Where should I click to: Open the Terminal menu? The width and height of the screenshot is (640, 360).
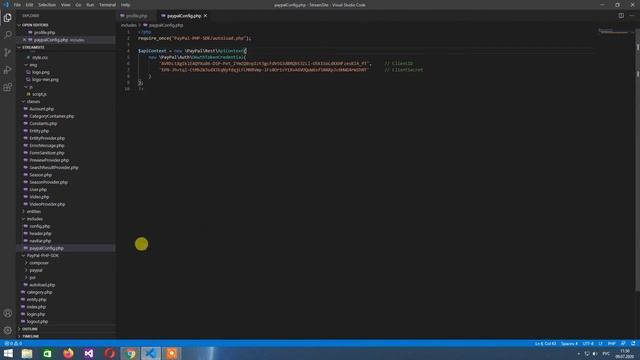click(107, 5)
